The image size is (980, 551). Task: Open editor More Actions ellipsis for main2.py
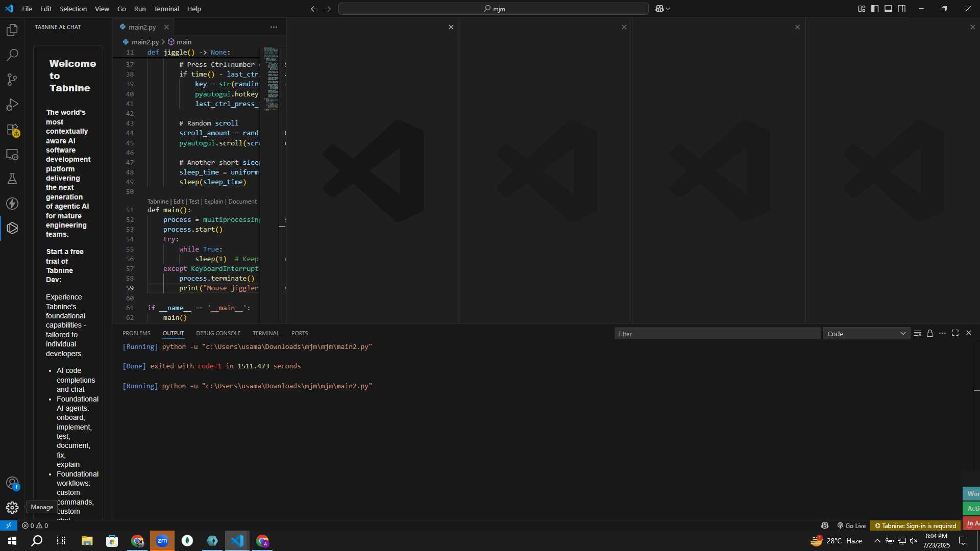(x=274, y=27)
